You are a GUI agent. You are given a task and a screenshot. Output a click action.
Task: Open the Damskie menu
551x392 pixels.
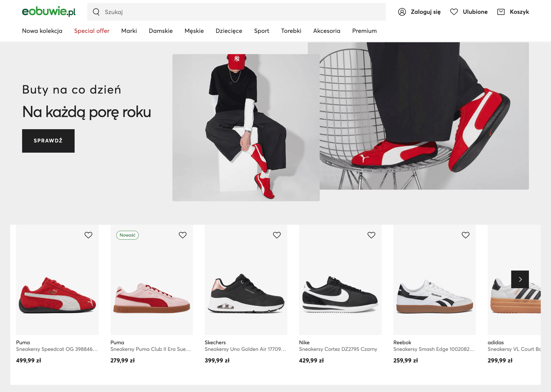click(x=160, y=31)
